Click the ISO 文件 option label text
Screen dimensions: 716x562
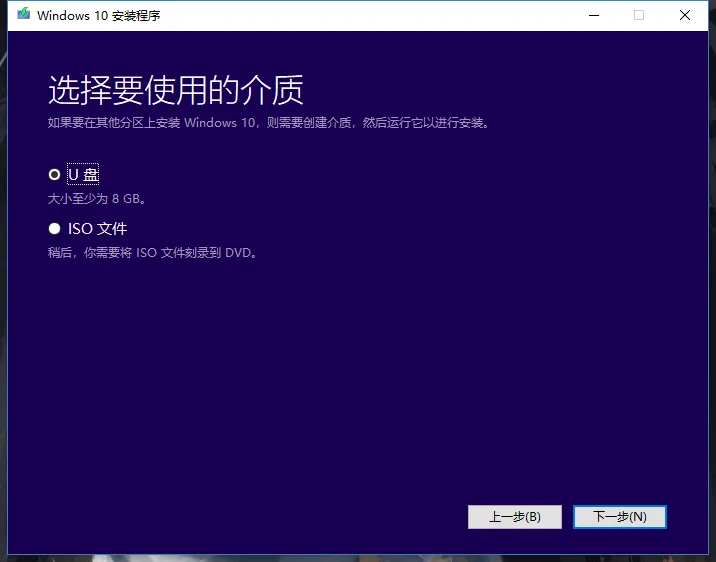click(97, 229)
